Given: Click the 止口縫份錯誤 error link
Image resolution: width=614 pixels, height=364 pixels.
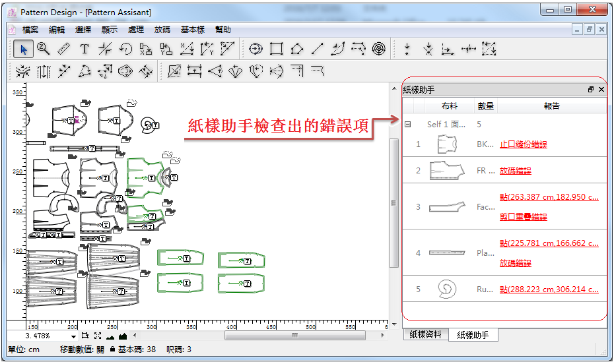Looking at the screenshot, I should pos(523,144).
